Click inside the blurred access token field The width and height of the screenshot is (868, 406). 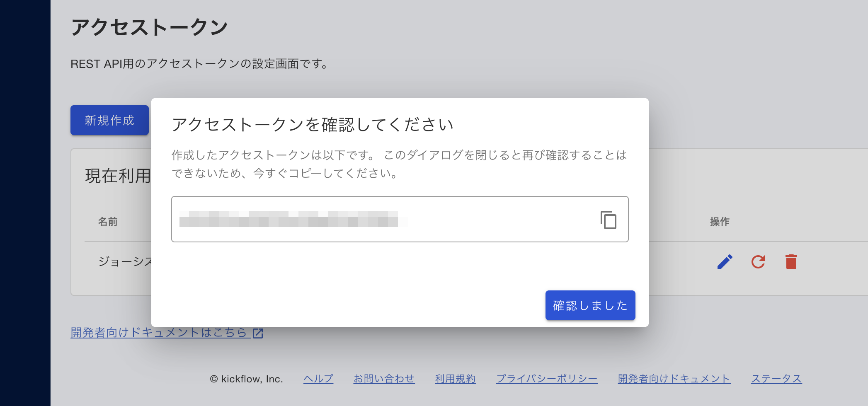pyautogui.click(x=373, y=219)
